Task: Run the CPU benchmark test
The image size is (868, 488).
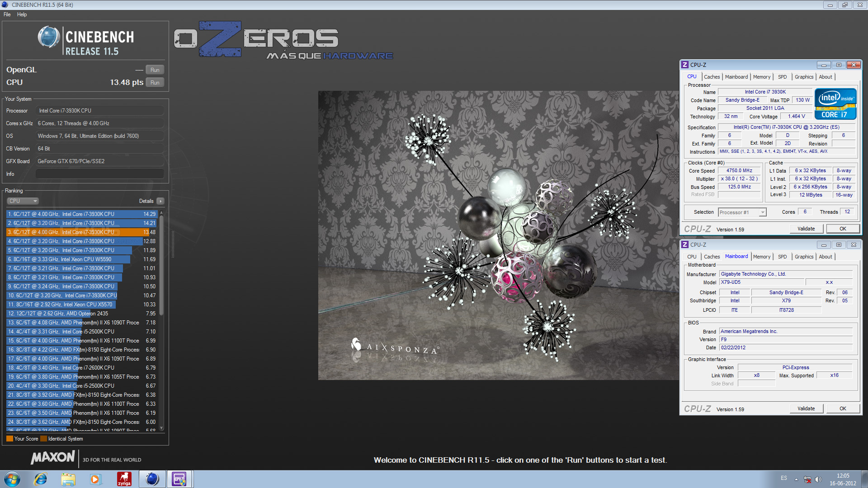Action: click(x=155, y=83)
